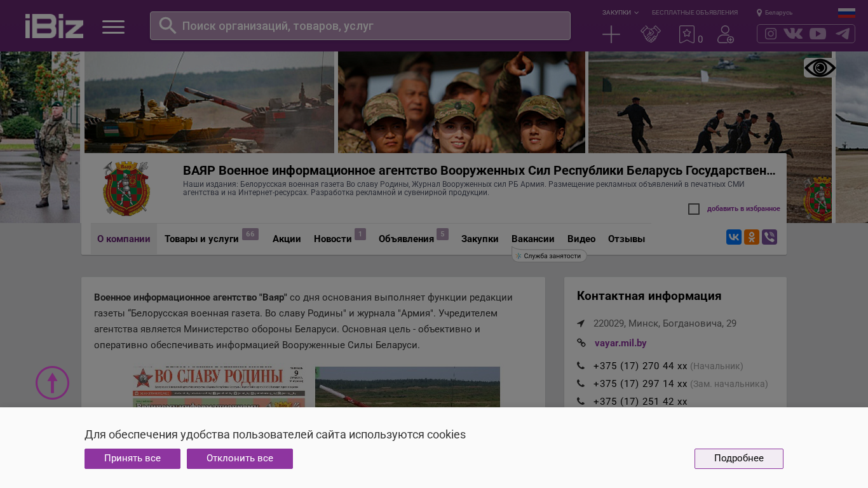Select the О компании tab

124,239
